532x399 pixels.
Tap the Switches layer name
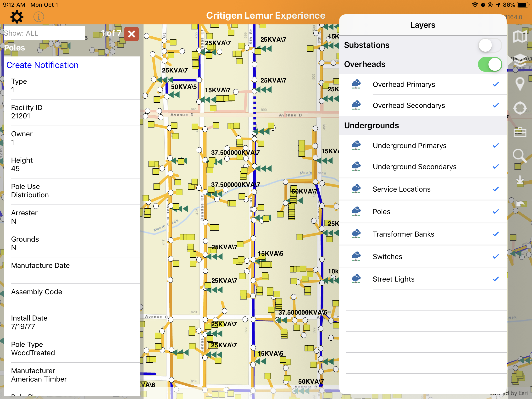[x=387, y=256]
